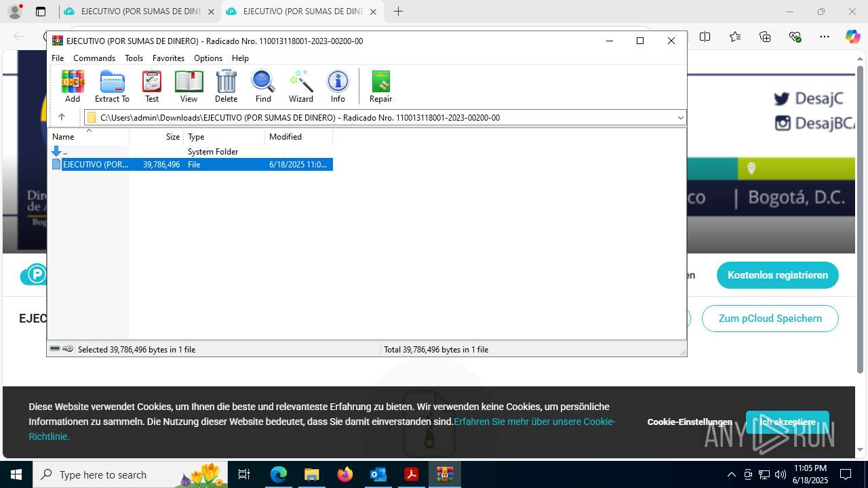Close the first EJECUTIVO browser tab
This screenshot has width=868, height=488.
(211, 12)
